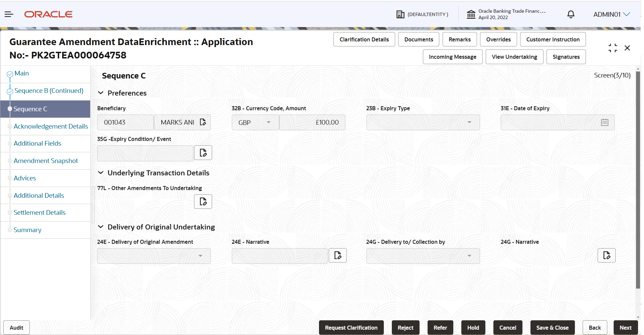
Task: Click the Oracle logo
Action: (48, 14)
